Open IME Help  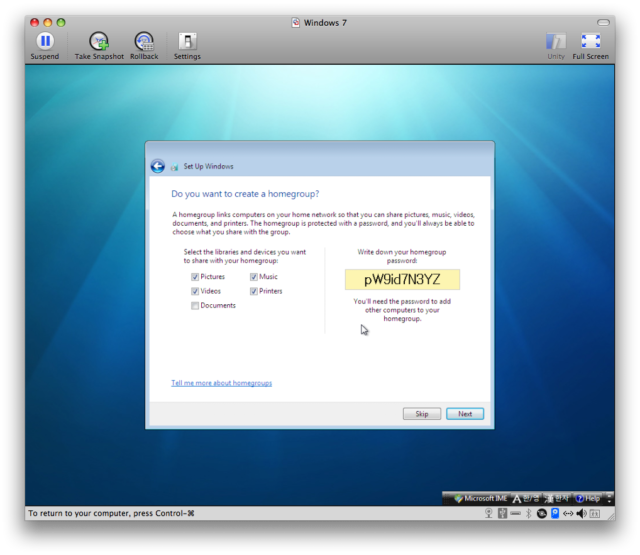click(588, 498)
